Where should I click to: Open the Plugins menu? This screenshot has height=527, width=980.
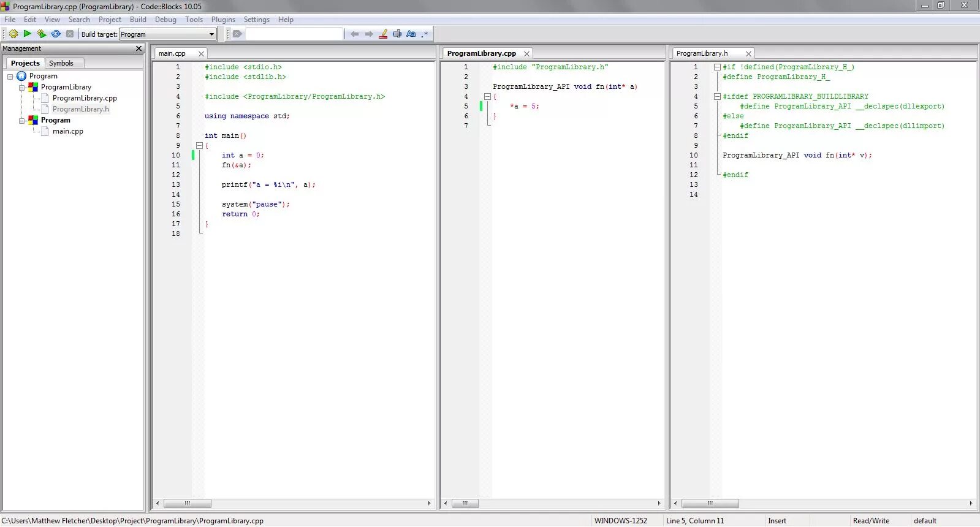point(223,20)
